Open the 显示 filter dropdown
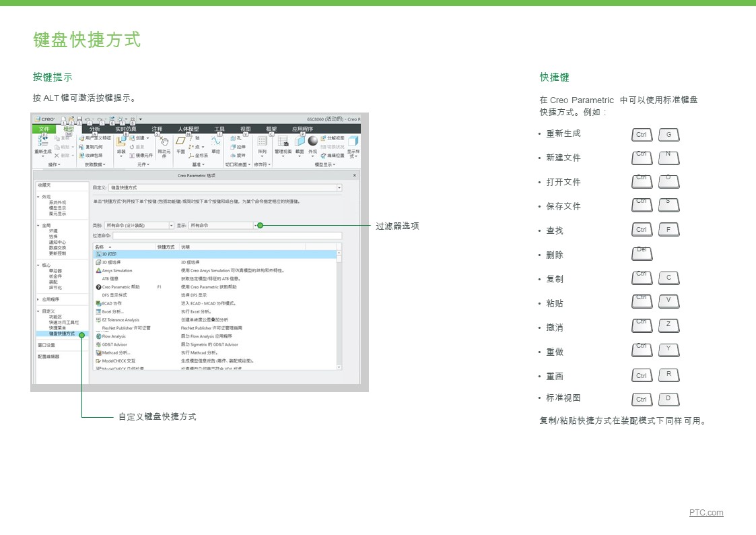756x535 pixels. tap(224, 225)
